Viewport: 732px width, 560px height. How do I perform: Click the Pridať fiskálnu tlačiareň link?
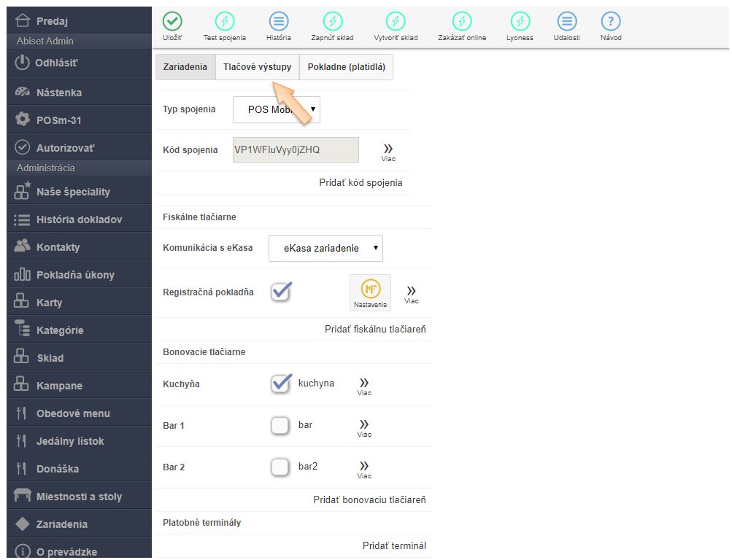click(375, 330)
